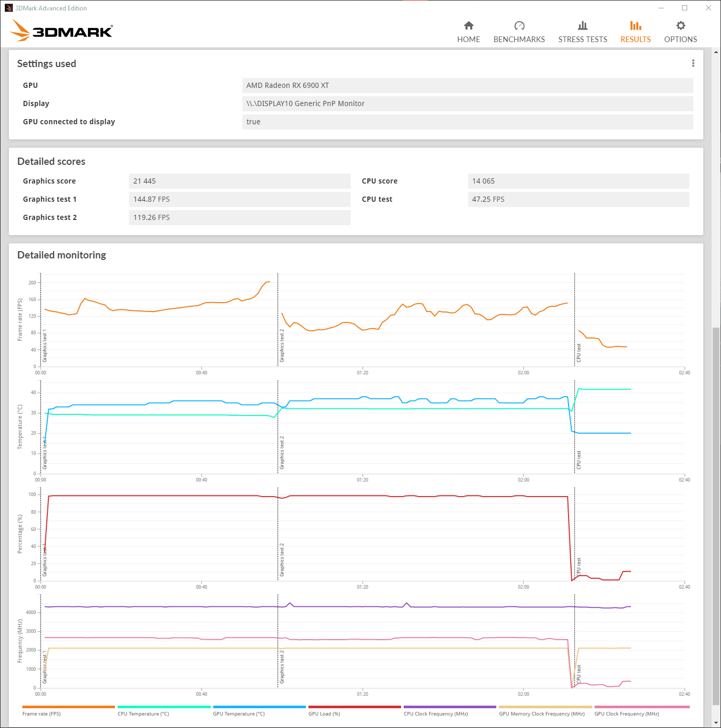721x728 pixels.
Task: Open the BENCHMARKS tab
Action: tap(519, 32)
